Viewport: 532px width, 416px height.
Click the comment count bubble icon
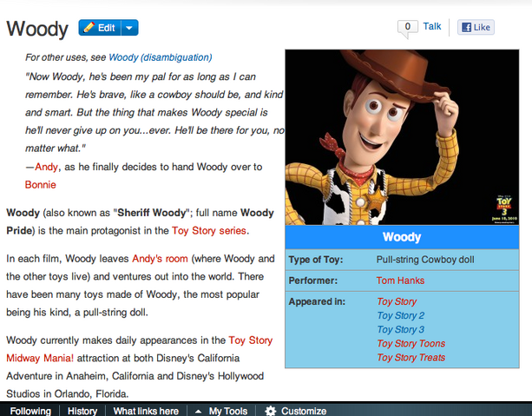408,28
